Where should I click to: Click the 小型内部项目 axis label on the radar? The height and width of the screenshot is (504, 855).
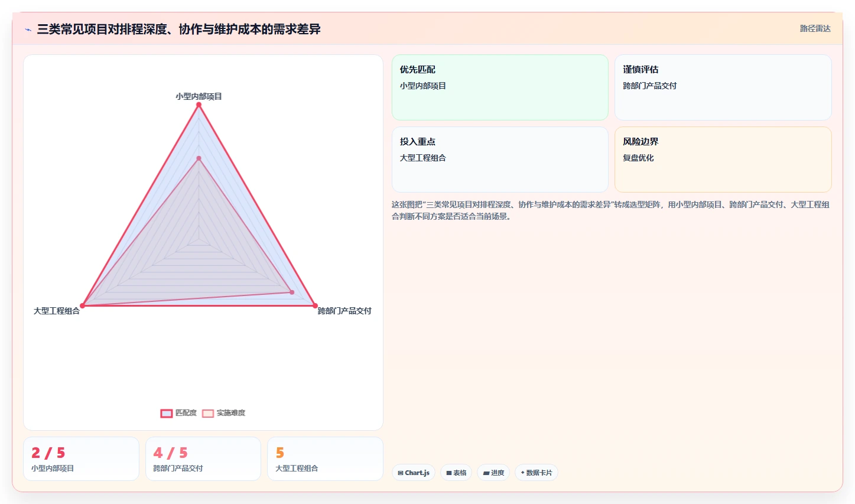(199, 96)
